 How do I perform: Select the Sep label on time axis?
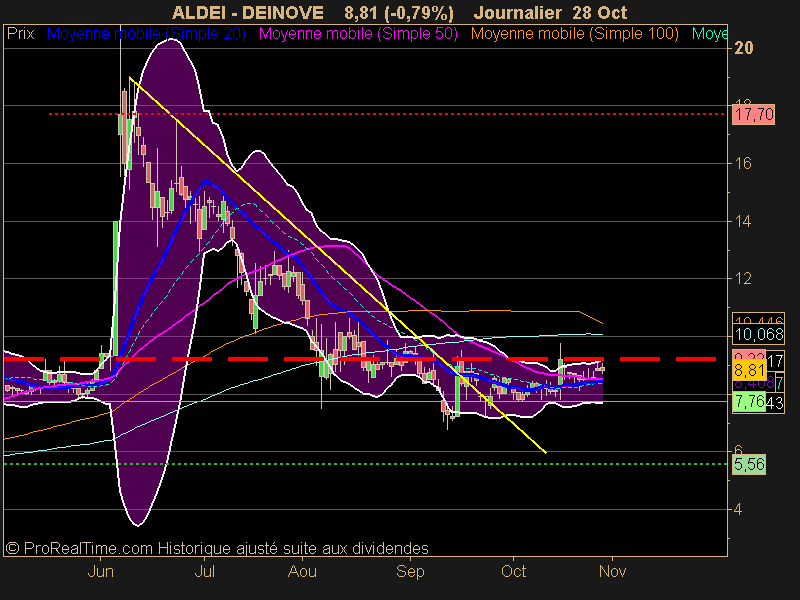[410, 571]
